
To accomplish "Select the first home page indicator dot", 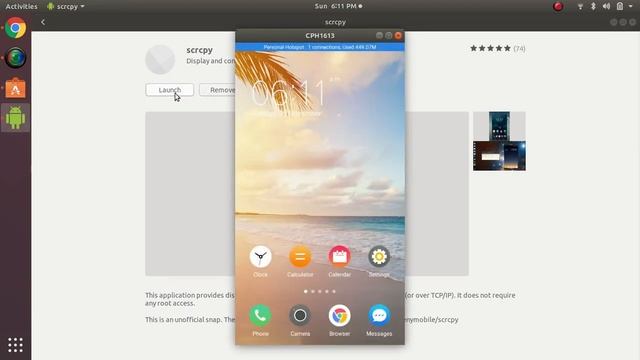I will click(306, 291).
